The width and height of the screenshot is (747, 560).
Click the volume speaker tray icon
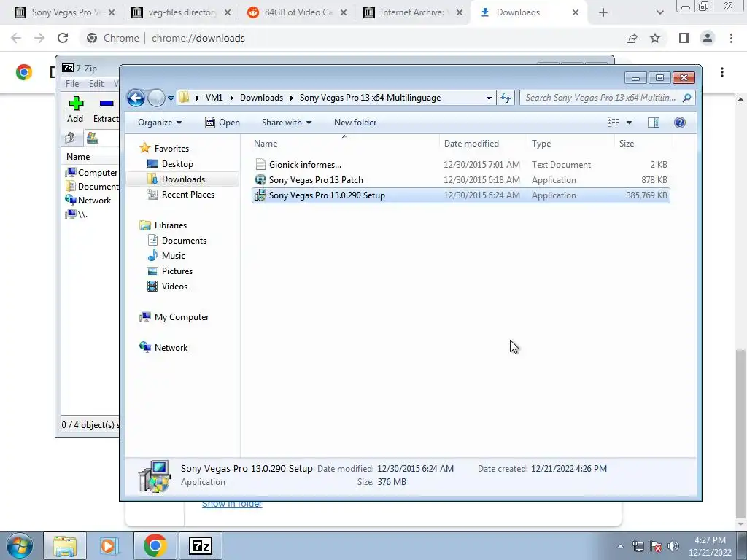coord(673,545)
